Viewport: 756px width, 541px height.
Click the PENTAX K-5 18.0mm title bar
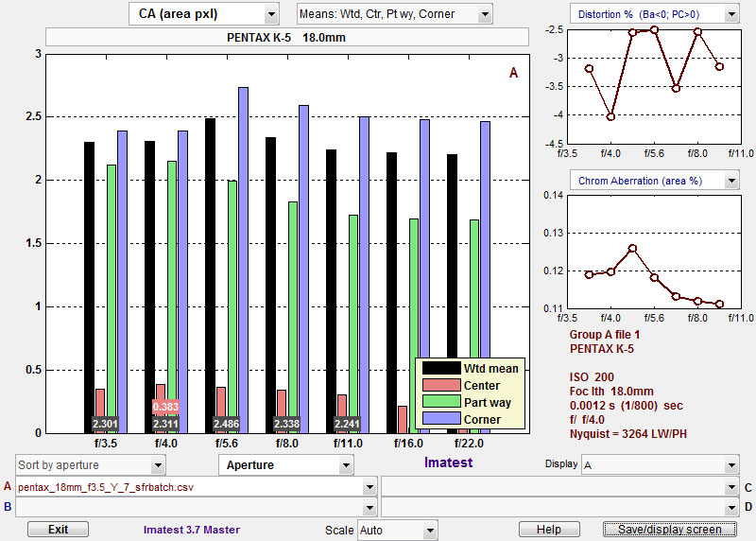pos(287,37)
